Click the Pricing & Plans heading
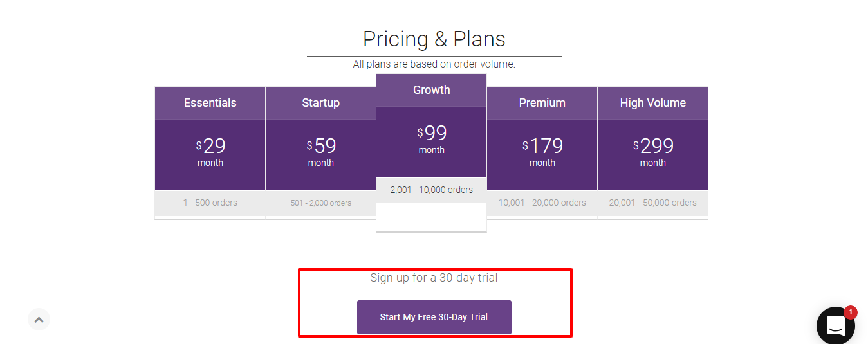Viewport: 868px width, 344px height. 434,39
